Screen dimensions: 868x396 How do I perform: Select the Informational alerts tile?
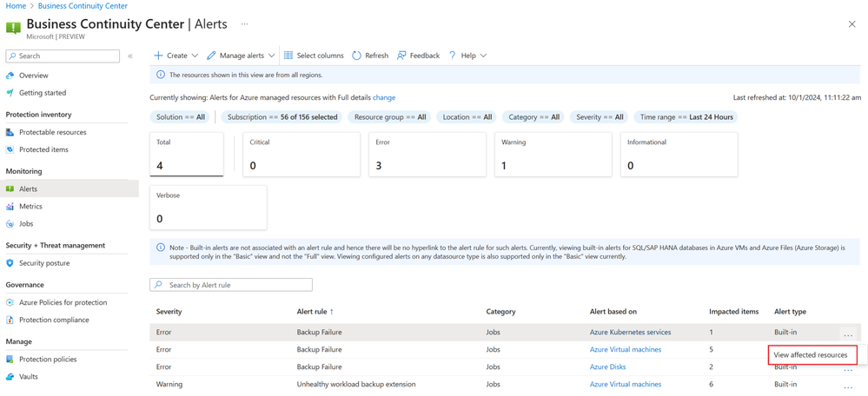click(679, 155)
